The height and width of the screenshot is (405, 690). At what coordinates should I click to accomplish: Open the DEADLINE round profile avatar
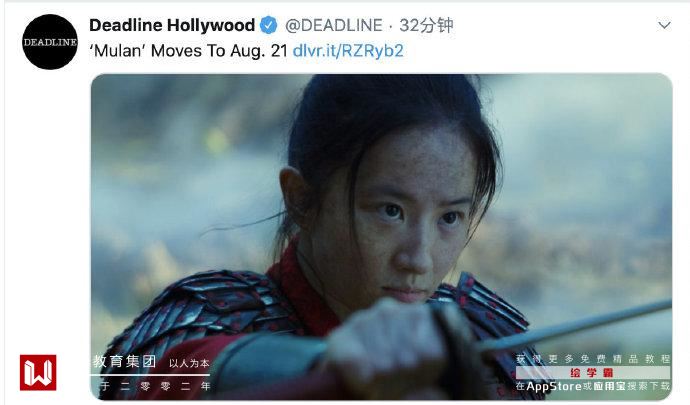(x=50, y=42)
